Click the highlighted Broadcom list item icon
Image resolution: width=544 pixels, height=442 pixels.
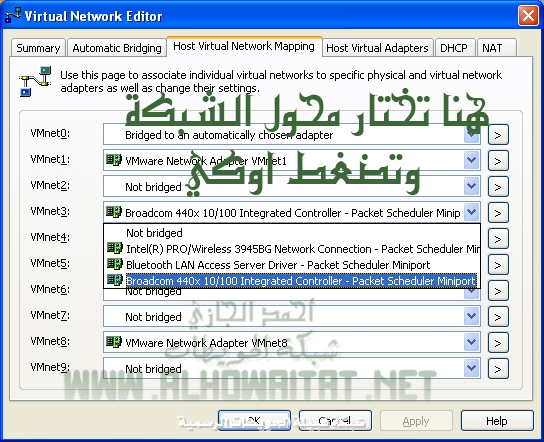pyautogui.click(x=114, y=280)
